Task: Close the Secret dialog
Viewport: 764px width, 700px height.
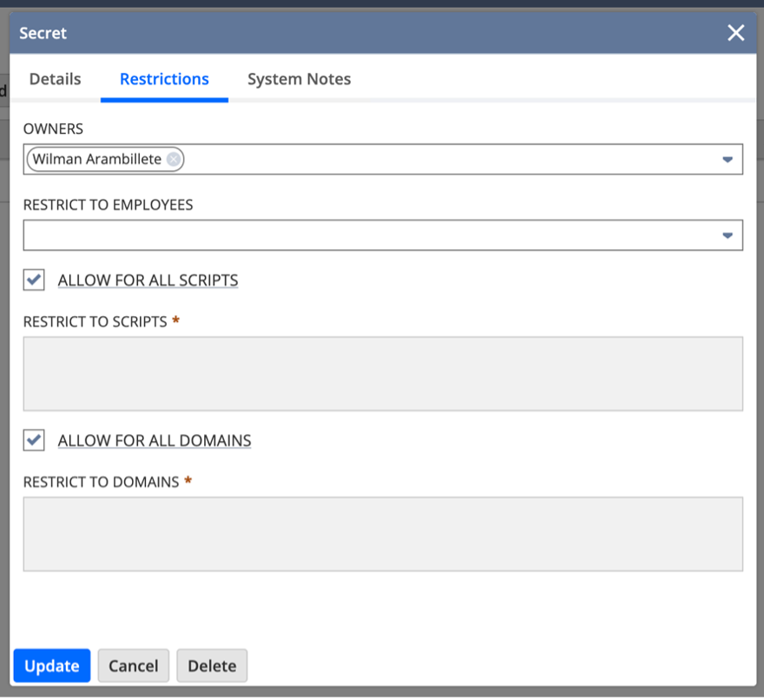Action: (735, 33)
